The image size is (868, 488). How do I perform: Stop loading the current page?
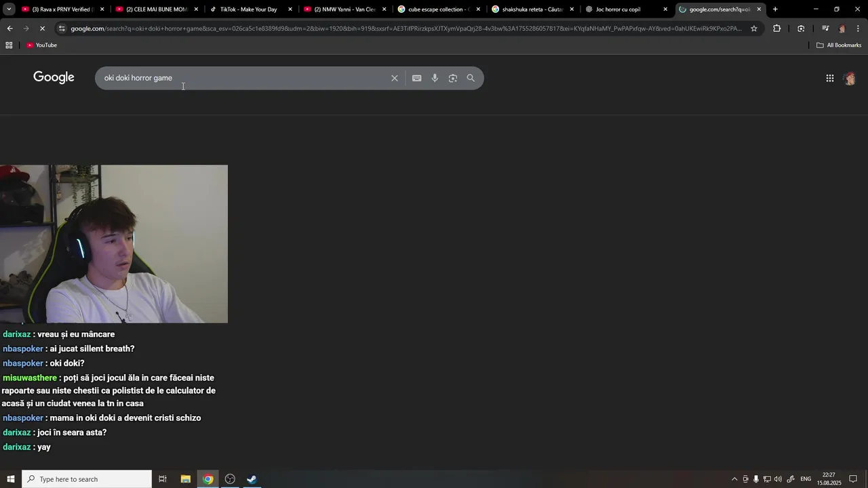pyautogui.click(x=42, y=28)
